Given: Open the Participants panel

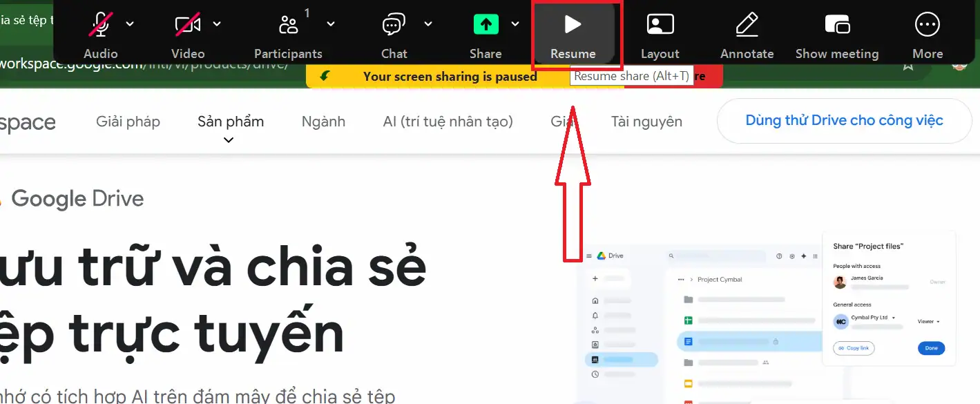Looking at the screenshot, I should click(x=288, y=26).
